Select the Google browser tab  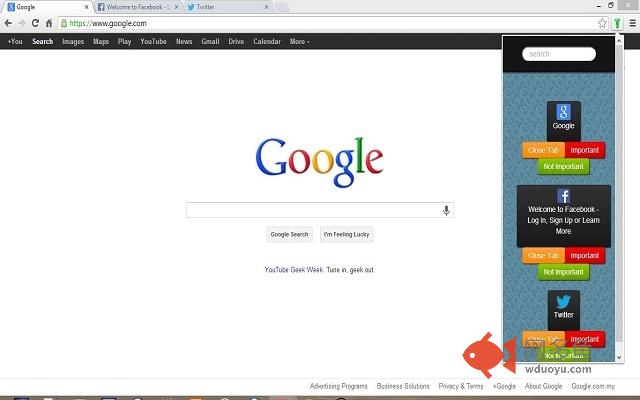[48, 7]
